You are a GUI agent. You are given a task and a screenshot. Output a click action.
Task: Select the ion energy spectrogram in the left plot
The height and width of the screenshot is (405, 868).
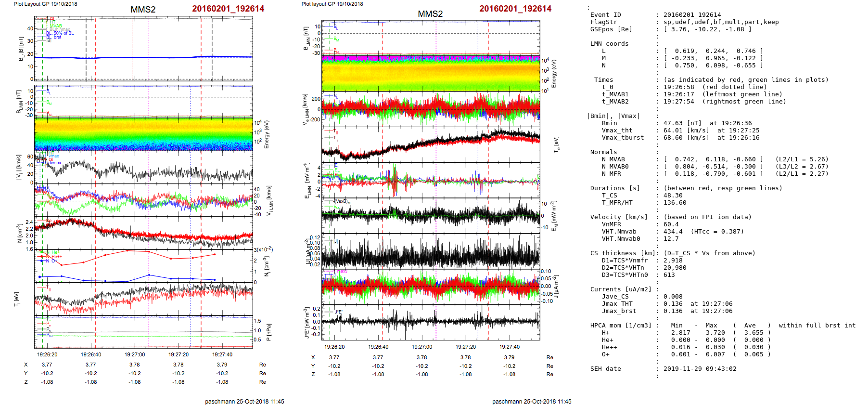pyautogui.click(x=143, y=134)
